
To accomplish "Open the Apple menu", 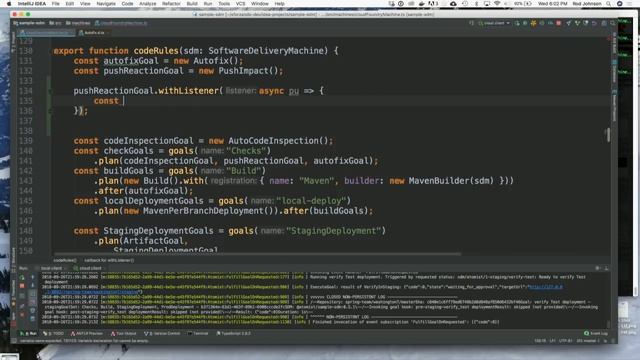I will (x=9, y=4).
